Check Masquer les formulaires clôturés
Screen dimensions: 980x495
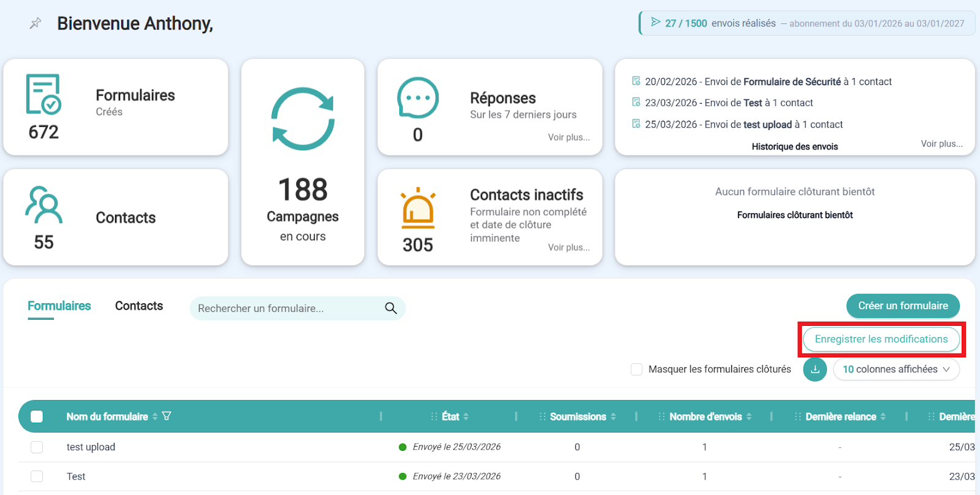637,369
